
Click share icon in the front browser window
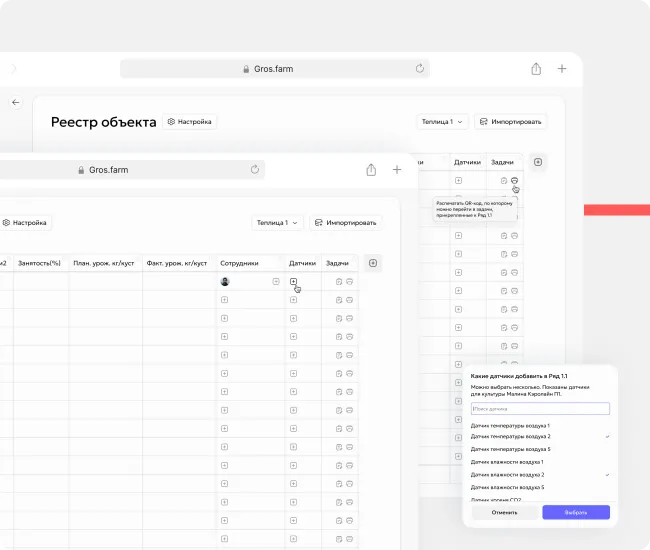[372, 170]
